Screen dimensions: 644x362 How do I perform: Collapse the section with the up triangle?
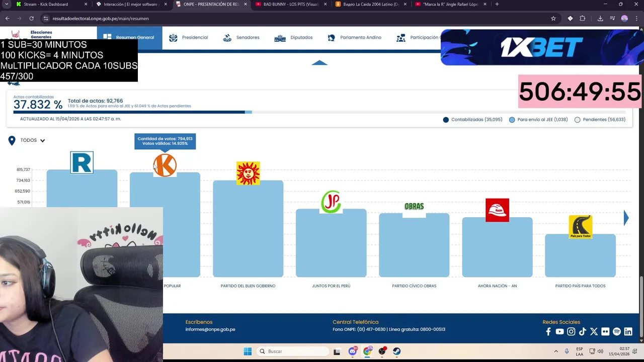pyautogui.click(x=319, y=63)
